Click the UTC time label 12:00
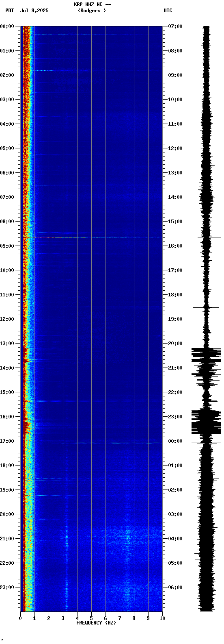The height and width of the screenshot is (644, 224). point(175,148)
